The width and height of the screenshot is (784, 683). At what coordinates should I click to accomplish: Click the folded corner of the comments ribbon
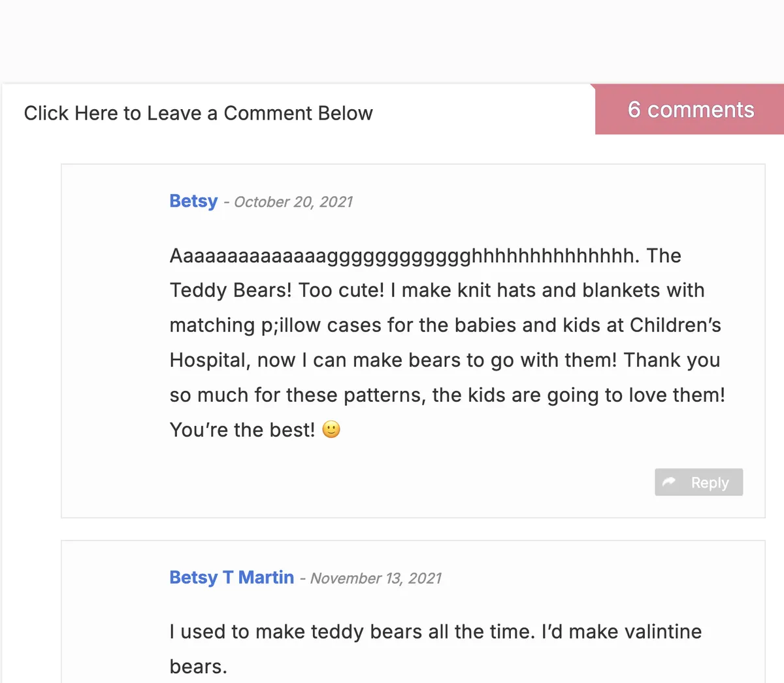click(593, 87)
